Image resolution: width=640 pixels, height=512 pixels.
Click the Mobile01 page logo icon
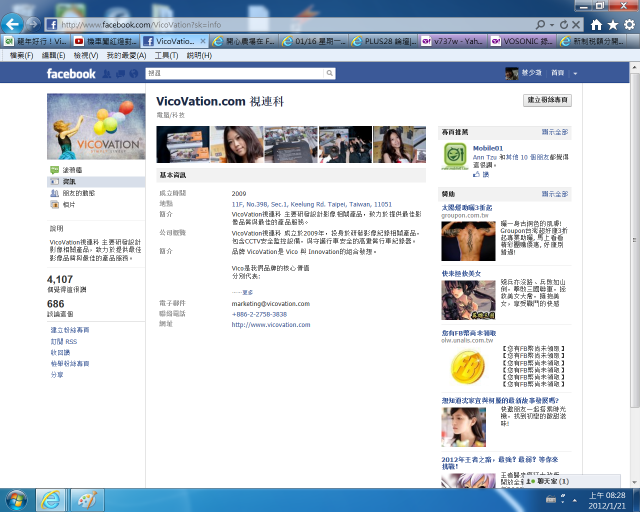[x=455, y=156]
